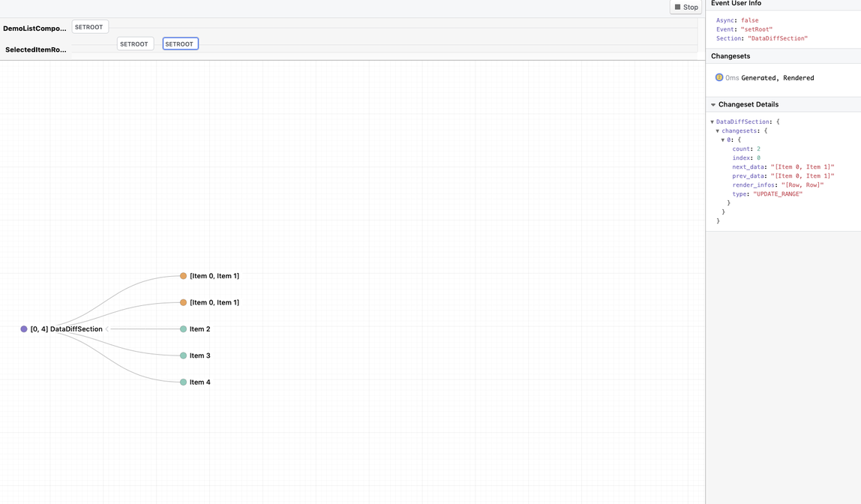Image resolution: width=861 pixels, height=504 pixels.
Task: Click the purple DataDiffSection node circle
Action: coord(24,329)
